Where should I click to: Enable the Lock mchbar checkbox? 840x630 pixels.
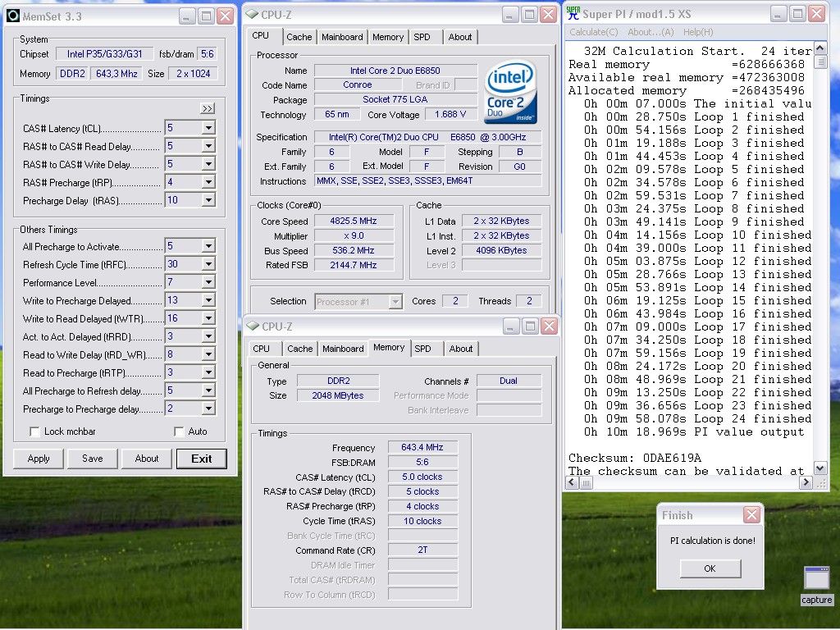pos(34,431)
